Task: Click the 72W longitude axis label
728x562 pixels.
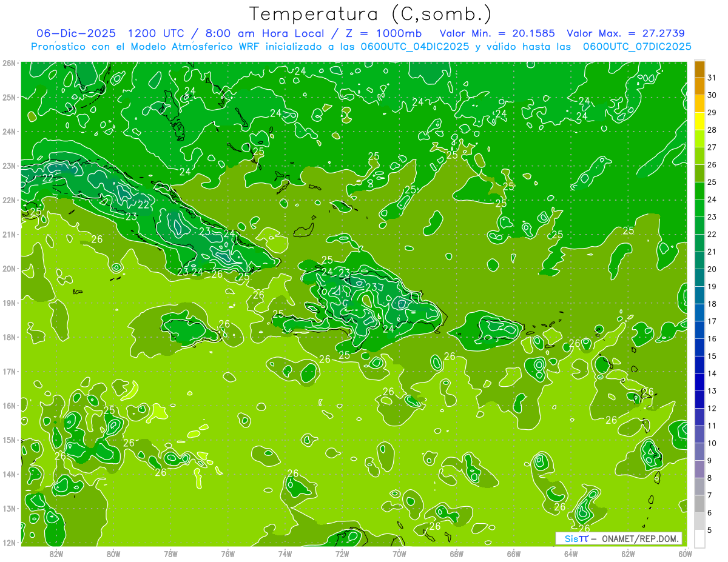Action: [x=342, y=554]
